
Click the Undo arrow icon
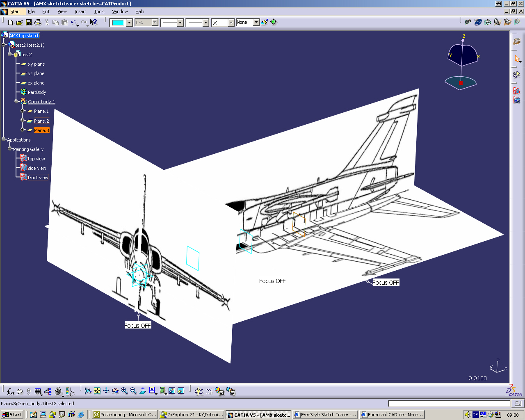coord(74,22)
